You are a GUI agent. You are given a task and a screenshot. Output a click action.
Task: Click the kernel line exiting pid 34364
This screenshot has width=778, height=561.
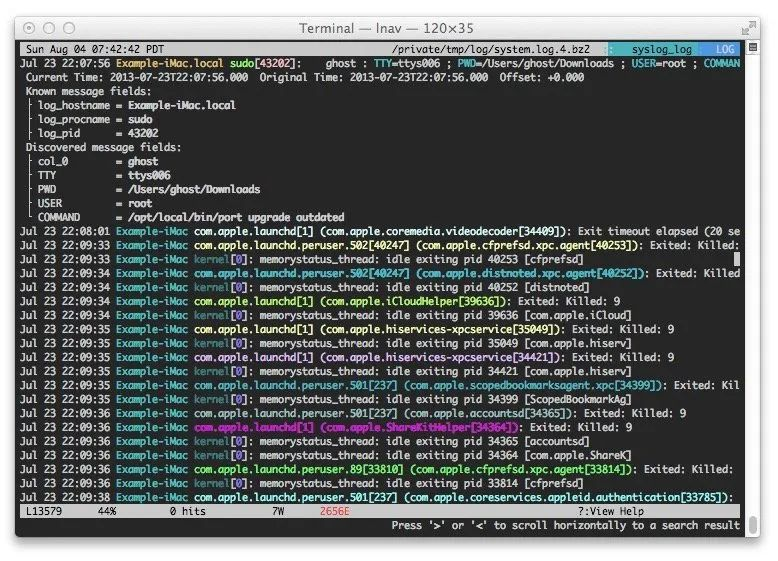tap(325, 455)
